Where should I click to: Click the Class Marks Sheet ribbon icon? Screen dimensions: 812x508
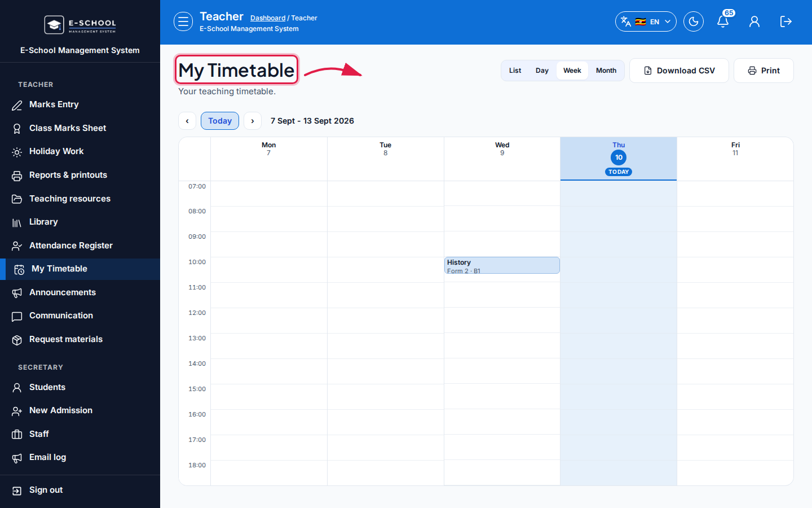click(x=17, y=129)
